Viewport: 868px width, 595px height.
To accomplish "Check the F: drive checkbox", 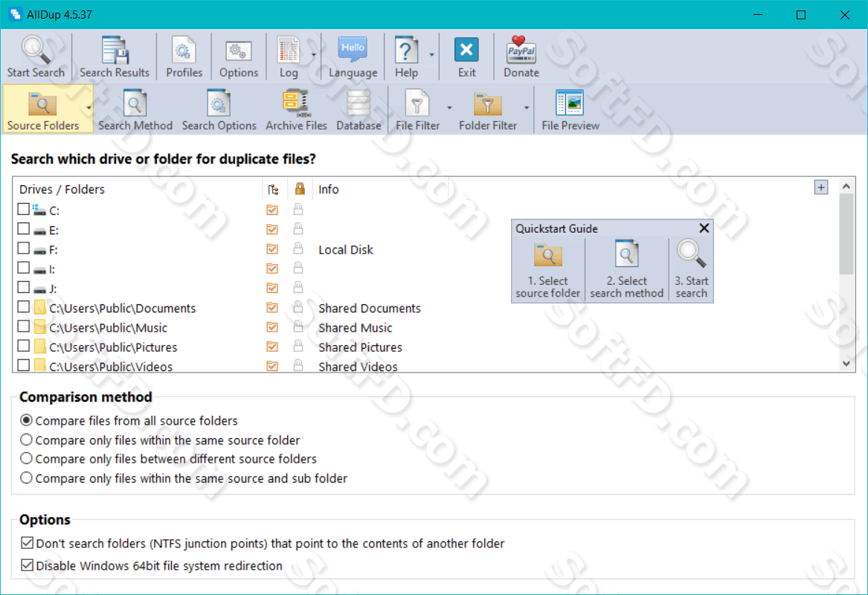I will (x=23, y=248).
